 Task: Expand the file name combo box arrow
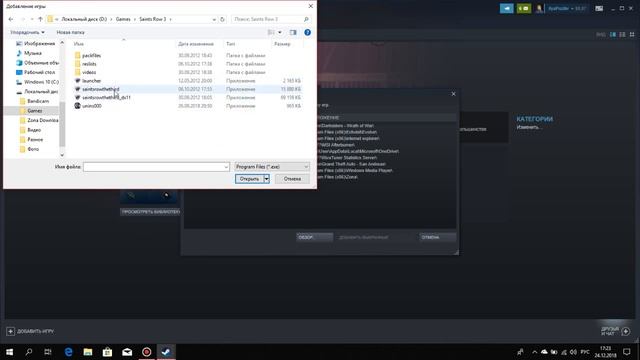pyautogui.click(x=226, y=167)
